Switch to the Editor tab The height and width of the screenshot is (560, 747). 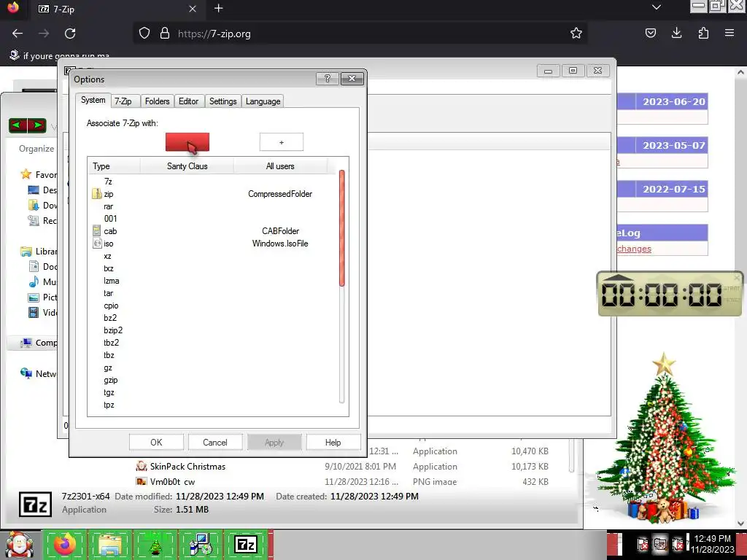coord(189,101)
